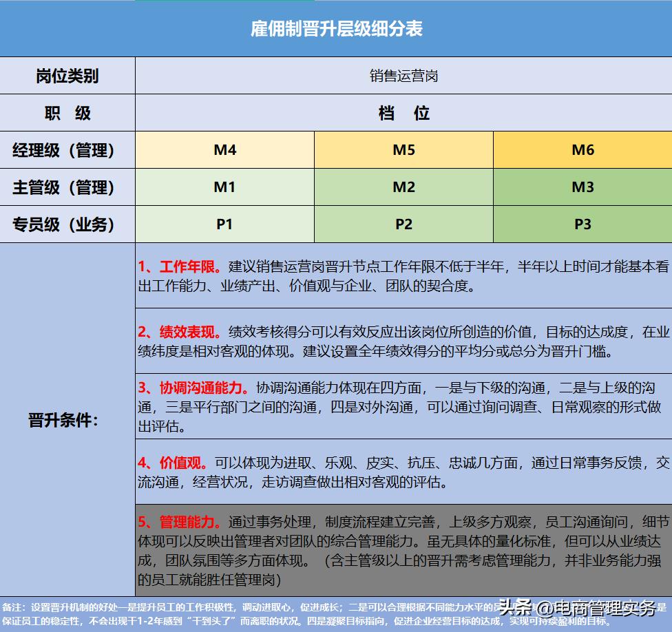The image size is (672, 632).
Task: Select the P2 grade cell
Action: [x=403, y=224]
